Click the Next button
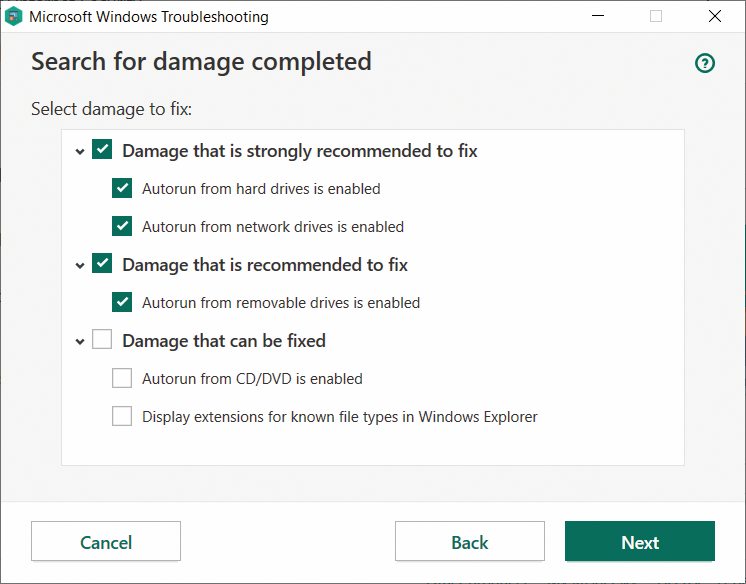 (640, 541)
